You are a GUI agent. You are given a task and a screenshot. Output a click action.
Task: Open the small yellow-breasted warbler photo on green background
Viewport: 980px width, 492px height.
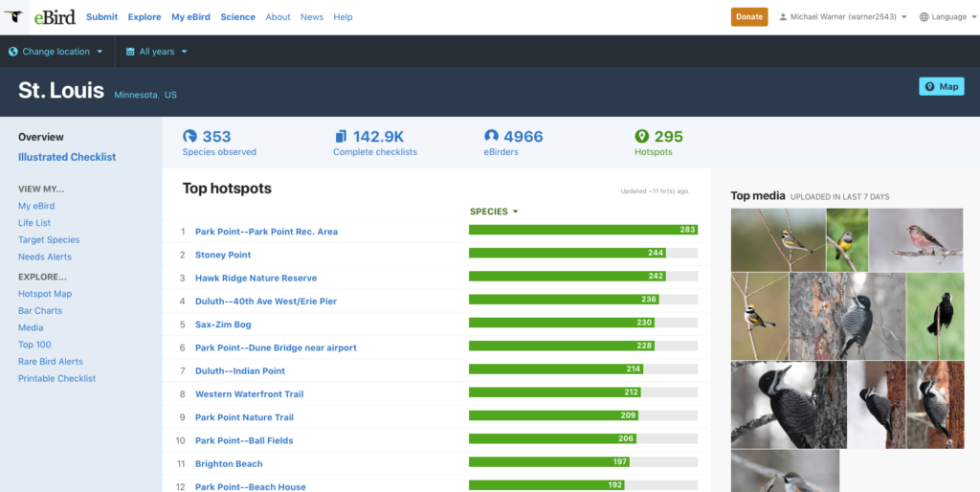point(847,239)
